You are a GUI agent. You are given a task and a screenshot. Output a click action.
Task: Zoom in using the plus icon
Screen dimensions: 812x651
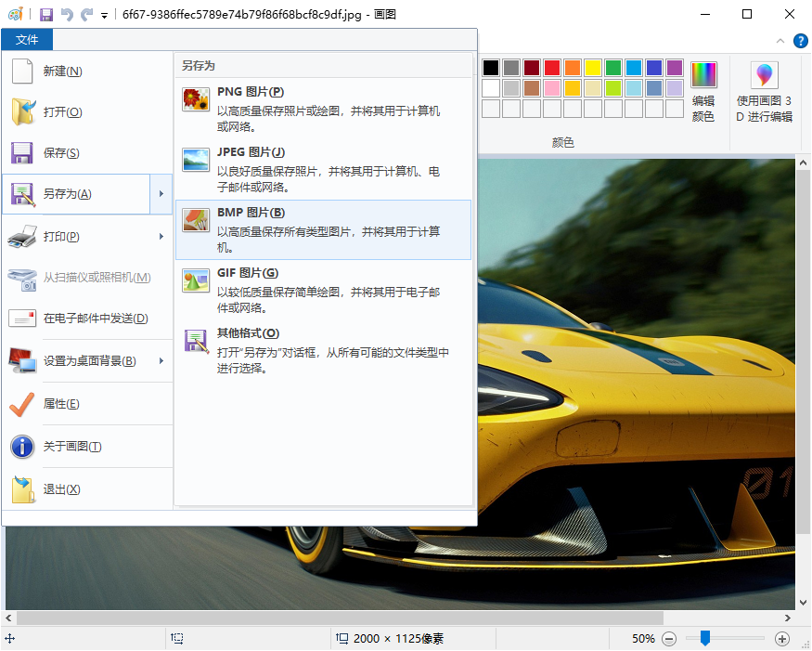782,638
